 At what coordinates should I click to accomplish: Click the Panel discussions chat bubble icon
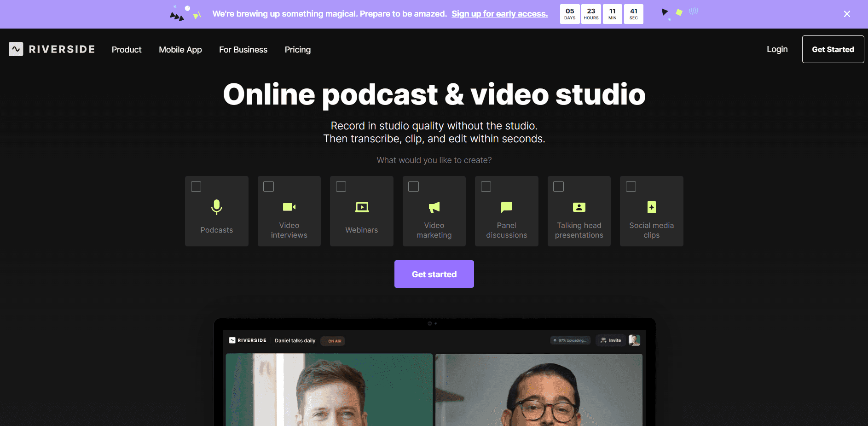click(x=507, y=207)
